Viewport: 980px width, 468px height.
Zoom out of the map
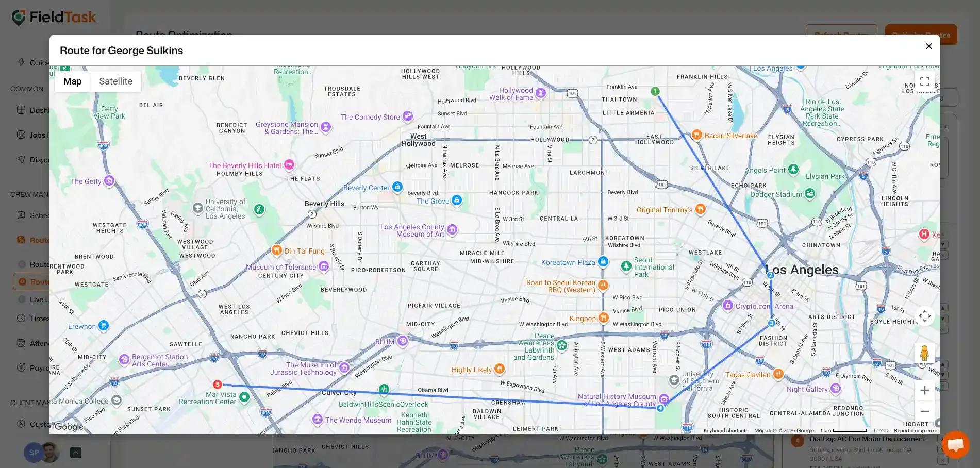(x=924, y=411)
